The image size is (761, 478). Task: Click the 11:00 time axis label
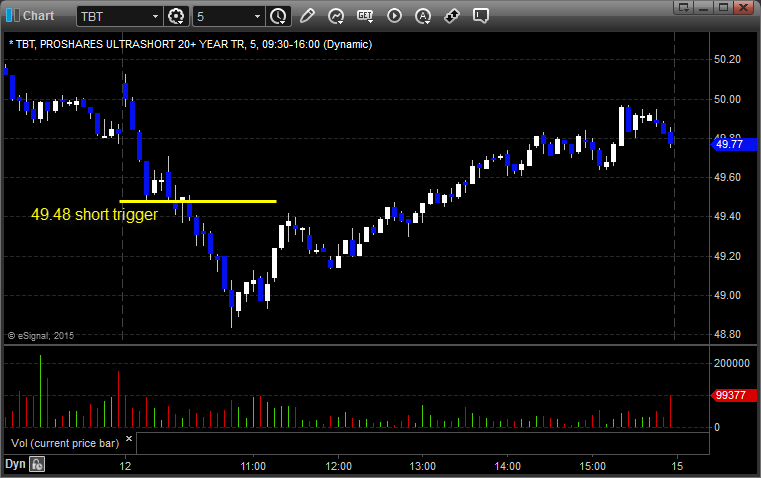[x=253, y=466]
